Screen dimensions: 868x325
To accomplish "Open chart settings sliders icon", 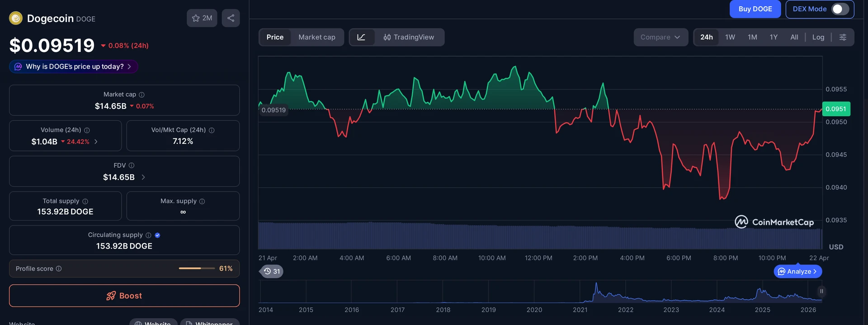I will click(843, 37).
